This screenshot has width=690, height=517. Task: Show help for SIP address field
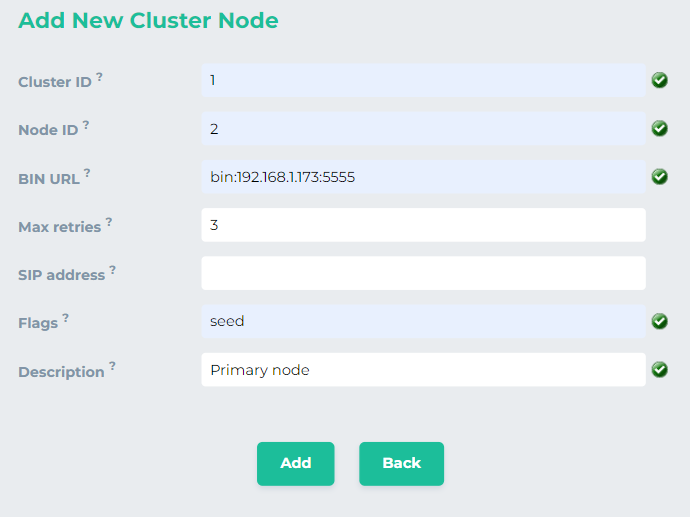[113, 270]
